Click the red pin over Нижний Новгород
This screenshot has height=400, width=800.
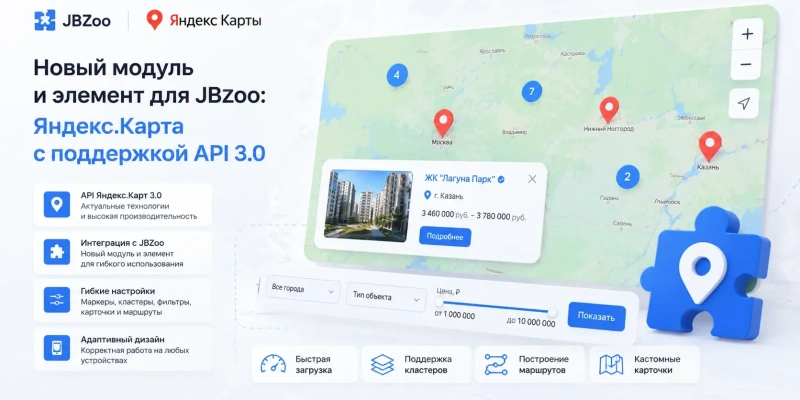point(609,110)
